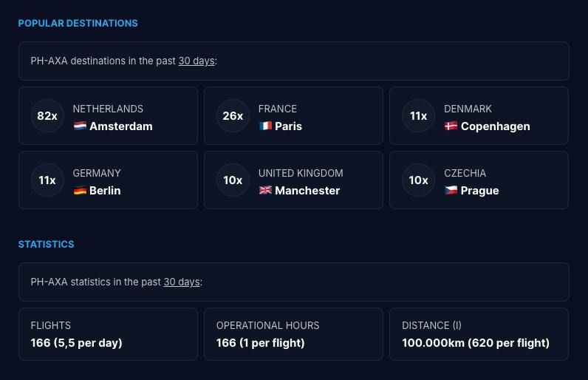Click the Popular Destinations heading
Image resolution: width=588 pixels, height=380 pixels.
(78, 24)
